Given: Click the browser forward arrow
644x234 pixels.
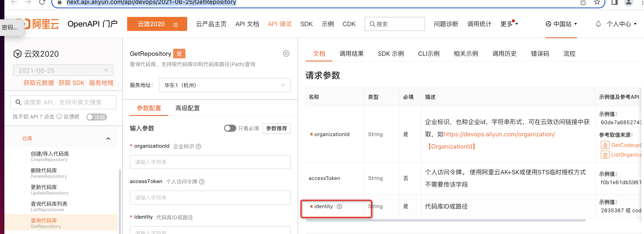Looking at the screenshot, I should pos(28,2).
